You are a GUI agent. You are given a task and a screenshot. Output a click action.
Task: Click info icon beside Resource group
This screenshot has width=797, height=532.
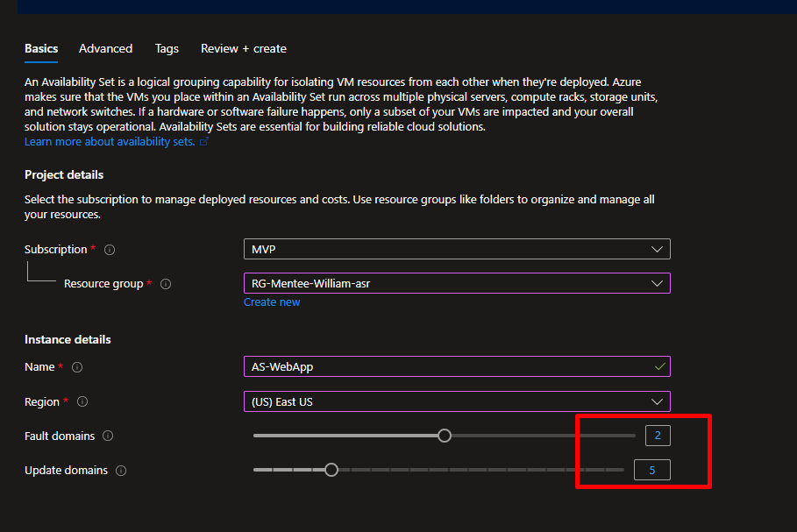coord(166,284)
